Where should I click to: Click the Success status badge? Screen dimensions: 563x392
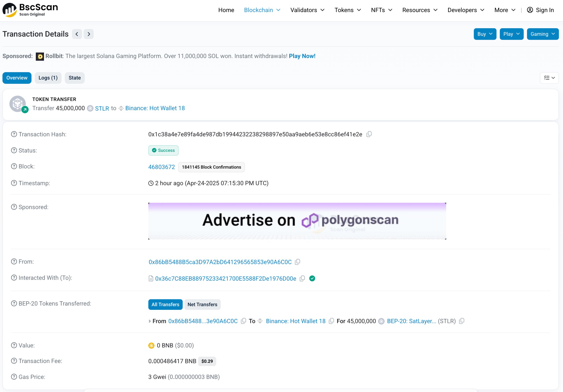[x=163, y=151]
